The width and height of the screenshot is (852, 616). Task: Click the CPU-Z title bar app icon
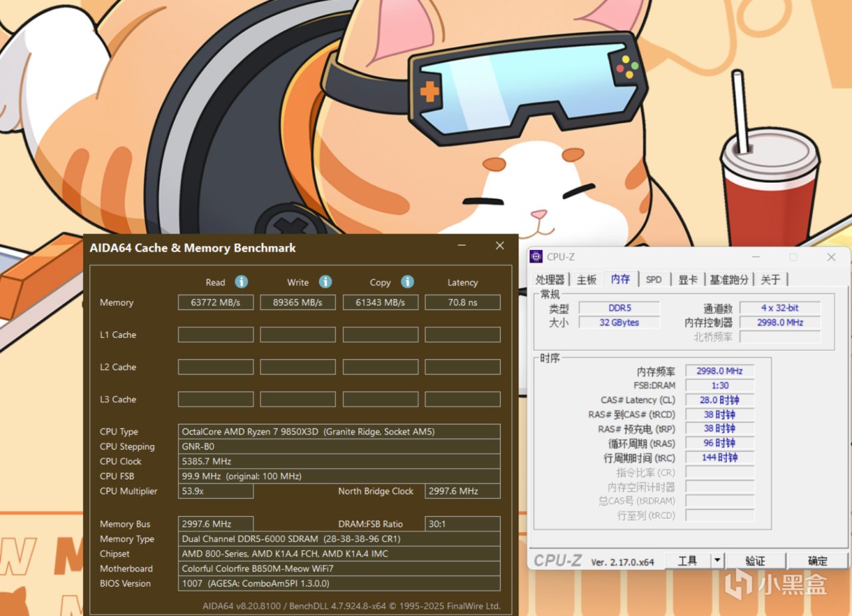(536, 257)
